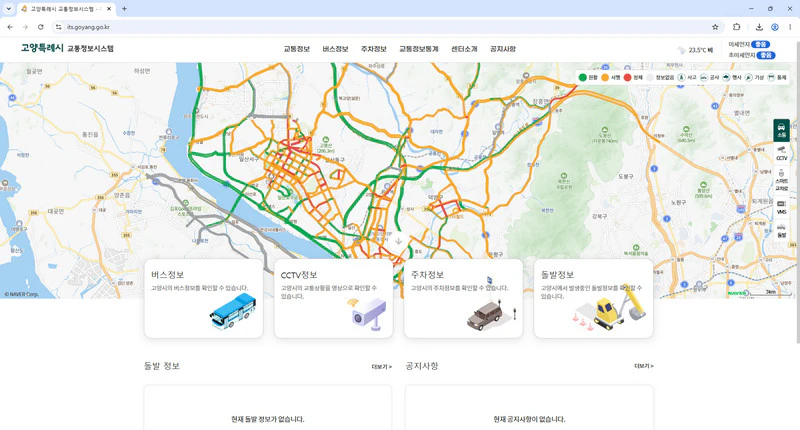Viewport: 800px width, 430px height.
Task: Open the 교통정보통계 menu
Action: pyautogui.click(x=418, y=49)
